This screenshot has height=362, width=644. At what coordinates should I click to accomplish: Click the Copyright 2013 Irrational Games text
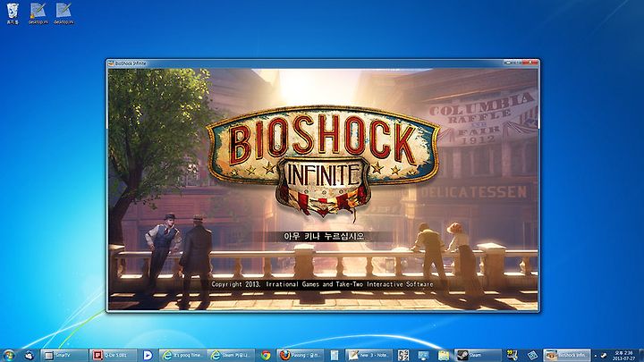pyautogui.click(x=322, y=284)
